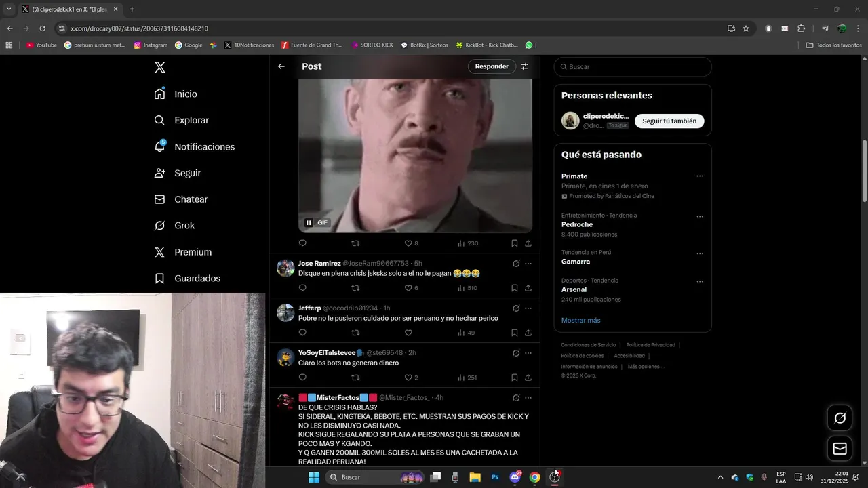Open floating messages envelope button

click(840, 449)
